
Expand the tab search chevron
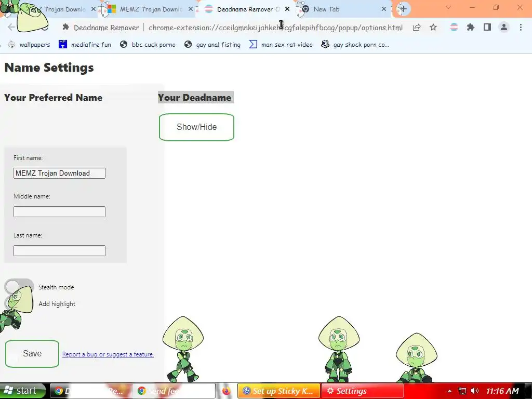point(448,7)
